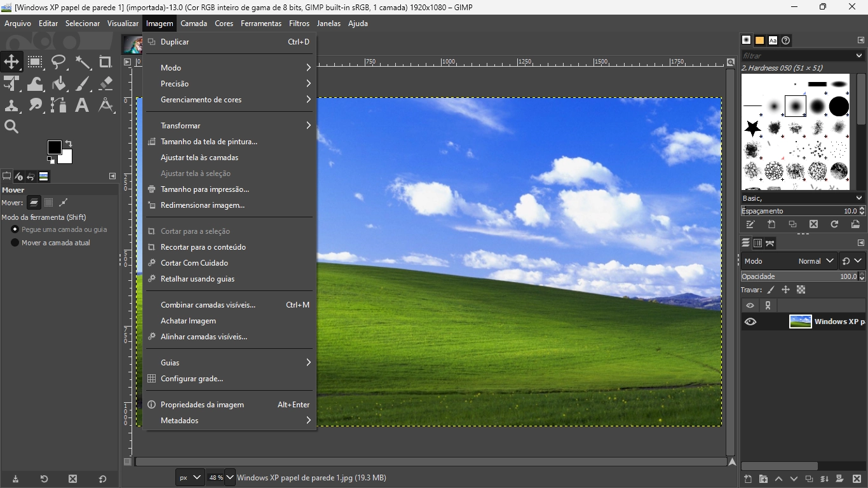This screenshot has height=488, width=868.
Task: Open the px unit dropdown
Action: [189, 477]
